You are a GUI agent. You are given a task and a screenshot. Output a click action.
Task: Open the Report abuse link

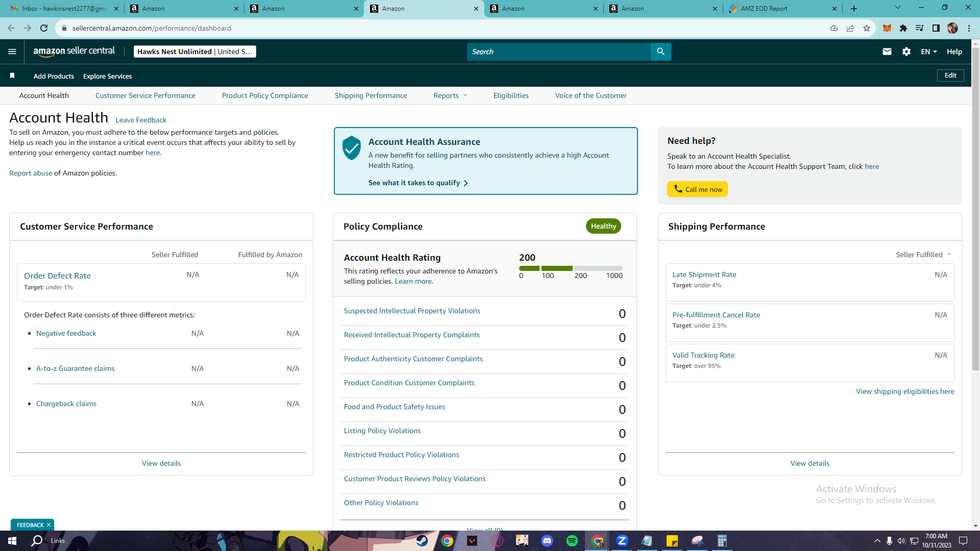click(31, 173)
